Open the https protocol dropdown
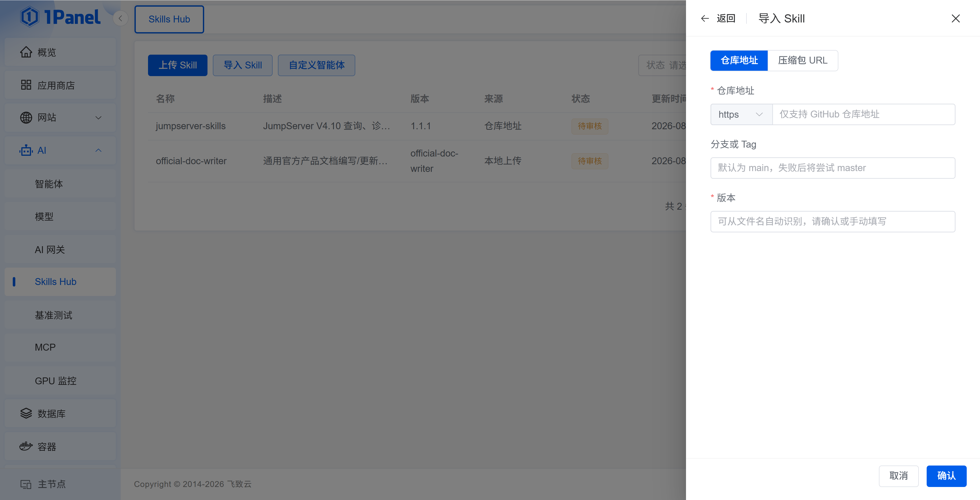Screen dimensions: 980x500 click(741, 114)
